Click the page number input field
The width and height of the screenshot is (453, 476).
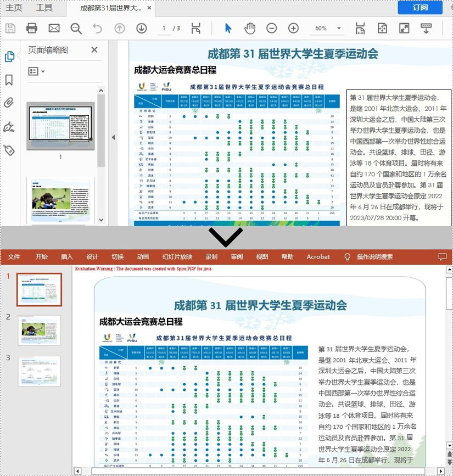164,28
